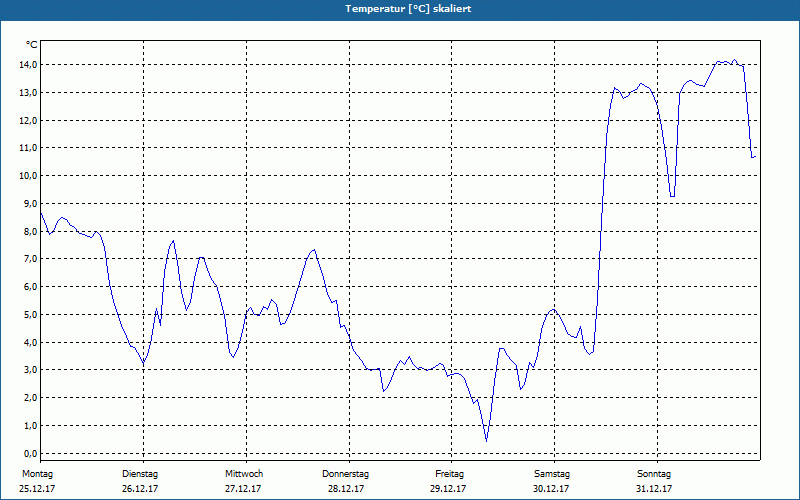Click the 9,0 y-axis value
The image size is (800, 500).
(x=31, y=204)
